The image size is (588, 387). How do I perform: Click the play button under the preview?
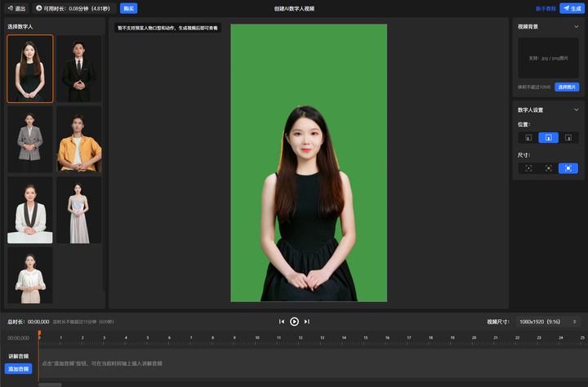[294, 322]
